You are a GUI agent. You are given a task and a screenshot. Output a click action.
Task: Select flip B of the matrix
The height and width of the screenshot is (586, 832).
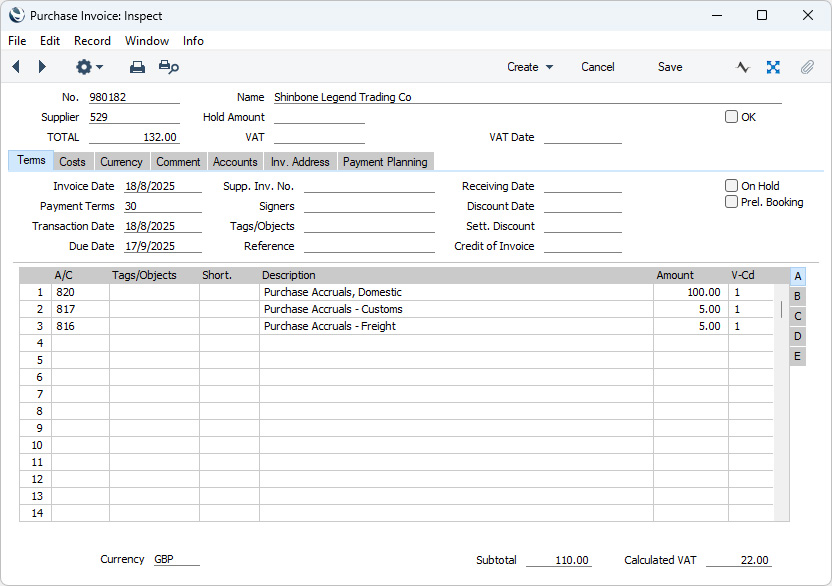click(798, 296)
